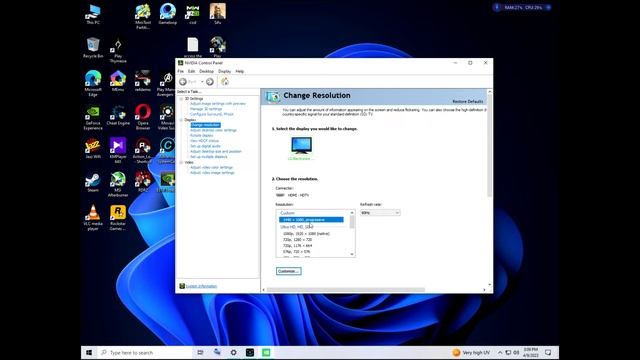
Task: Open Adjust desktop color settings
Action: [x=213, y=130]
